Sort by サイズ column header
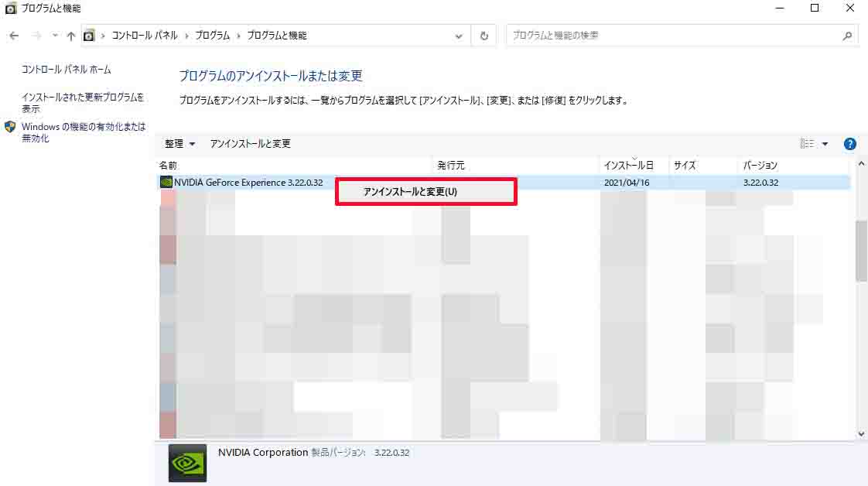The image size is (868, 486). coord(684,166)
